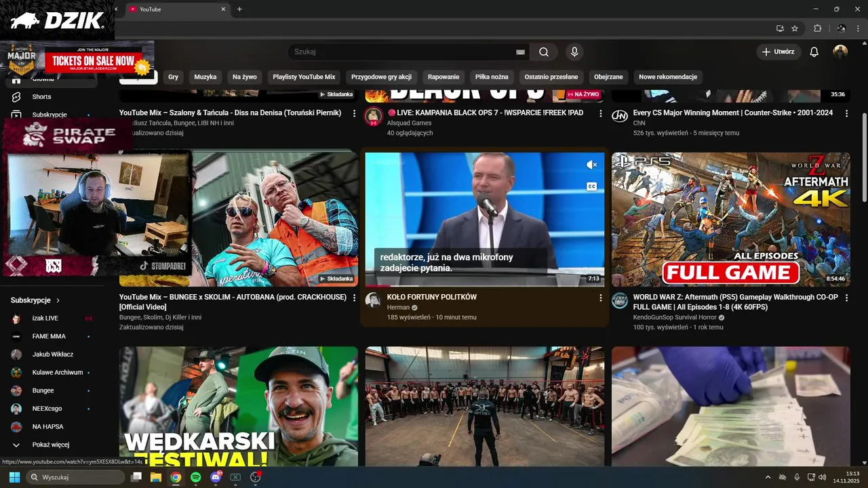Image resolution: width=868 pixels, height=488 pixels.
Task: Expand subscriptions with Pokaż więcej
Action: 52,445
